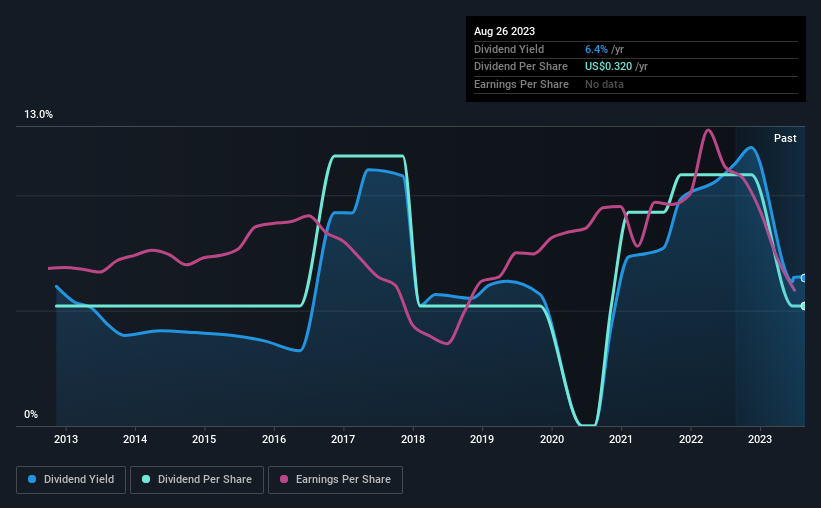Click the 0% y-axis label
This screenshot has height=508, width=821.
pyautogui.click(x=31, y=414)
